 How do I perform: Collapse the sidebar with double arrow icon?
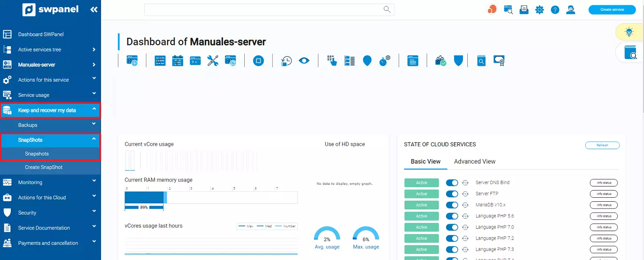pyautogui.click(x=94, y=10)
